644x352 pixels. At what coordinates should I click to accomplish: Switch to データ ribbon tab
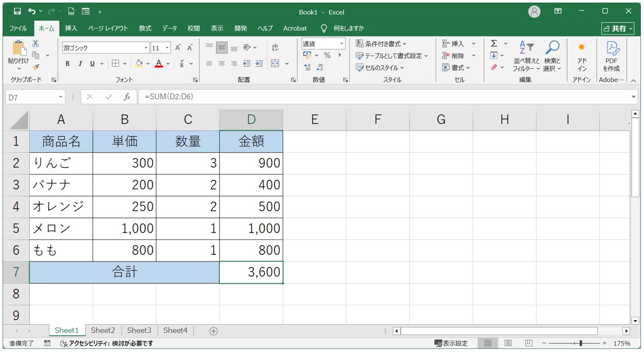tap(170, 28)
